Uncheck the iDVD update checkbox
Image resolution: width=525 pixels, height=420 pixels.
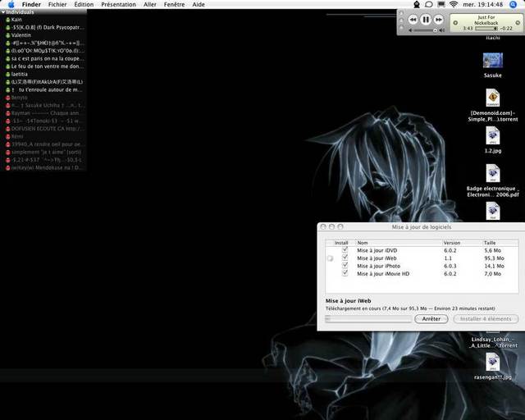pyautogui.click(x=345, y=250)
